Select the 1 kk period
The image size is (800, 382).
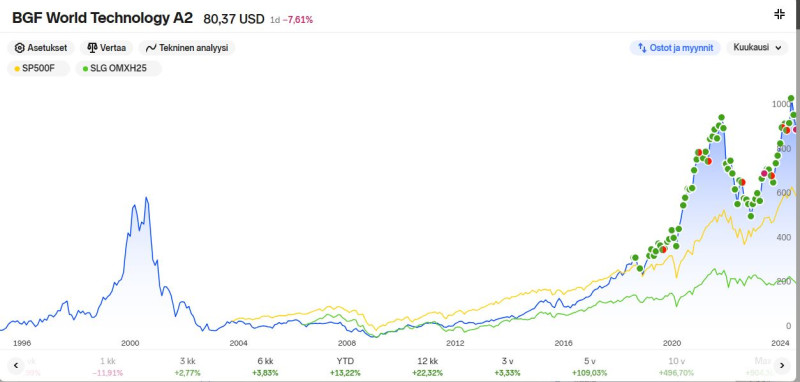click(108, 367)
